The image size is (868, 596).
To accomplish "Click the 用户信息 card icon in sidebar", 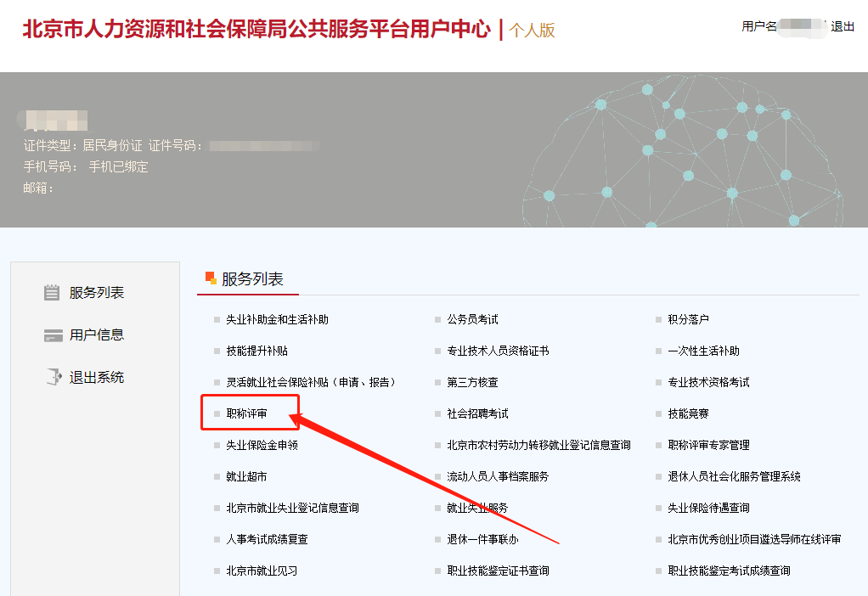I will point(53,335).
